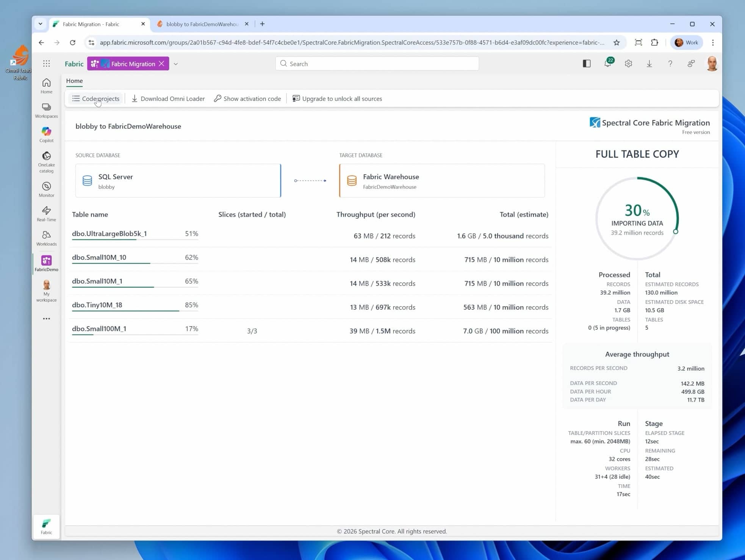Open Real-Time hub in sidebar

pyautogui.click(x=46, y=214)
